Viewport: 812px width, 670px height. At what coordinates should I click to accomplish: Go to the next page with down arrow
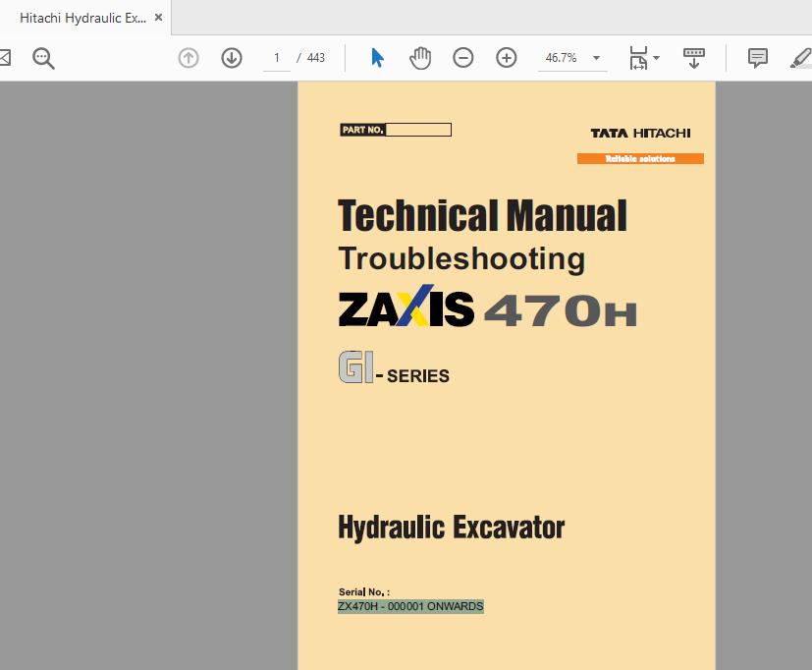tap(231, 57)
